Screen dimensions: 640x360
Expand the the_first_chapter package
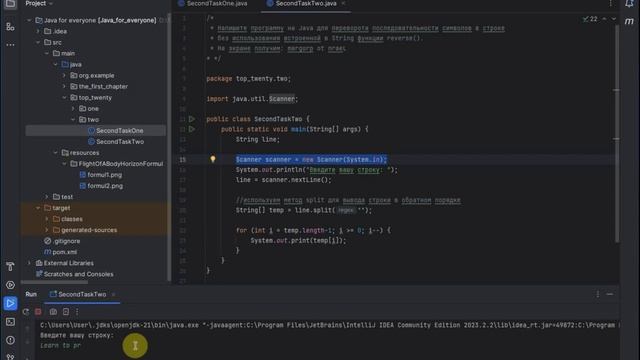click(x=64, y=87)
